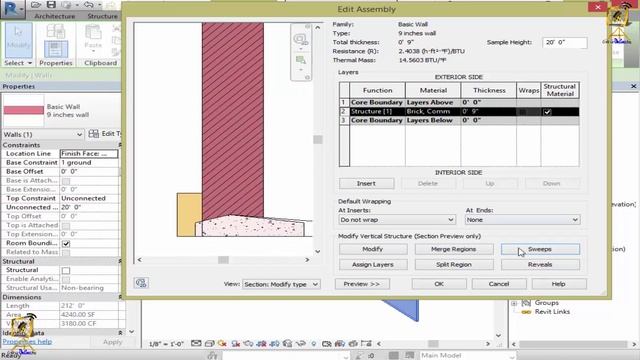Toggle the Enable Analytical Model checkbox

click(x=66, y=279)
